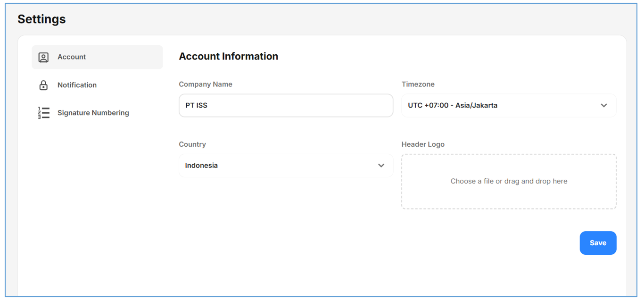Click the Header Logo label
644x300 pixels.
423,144
